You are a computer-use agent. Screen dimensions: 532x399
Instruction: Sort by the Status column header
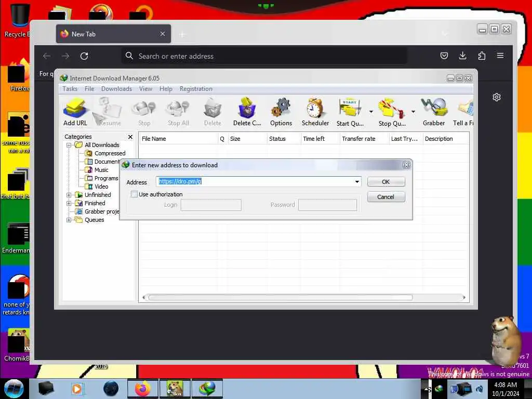click(284, 139)
